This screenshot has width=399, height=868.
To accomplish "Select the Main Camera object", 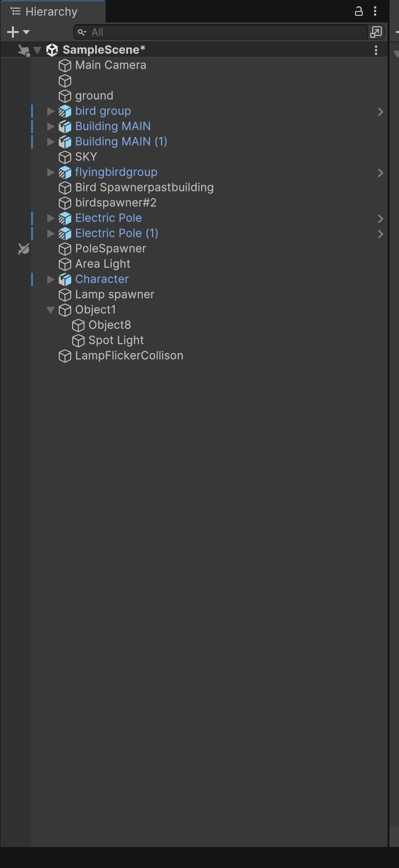I will pyautogui.click(x=110, y=65).
